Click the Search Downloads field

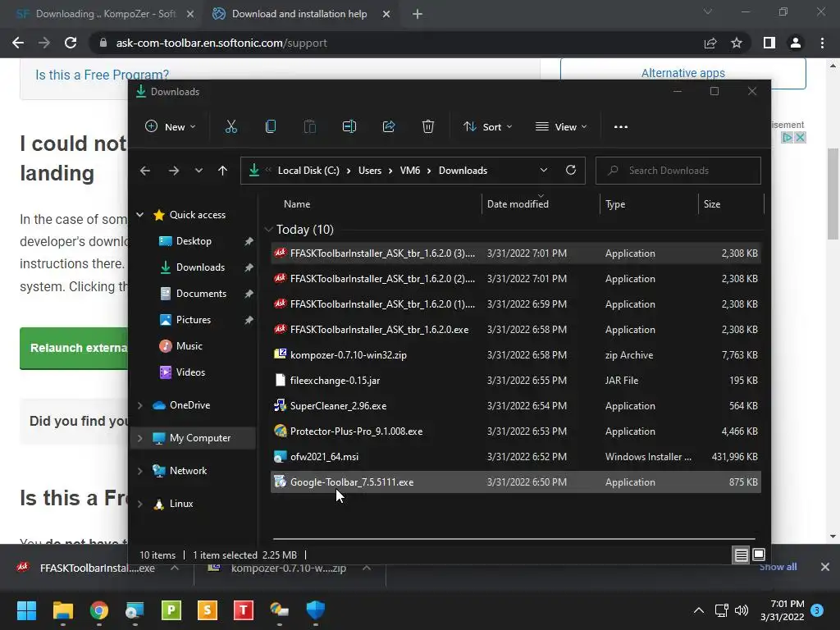click(678, 171)
